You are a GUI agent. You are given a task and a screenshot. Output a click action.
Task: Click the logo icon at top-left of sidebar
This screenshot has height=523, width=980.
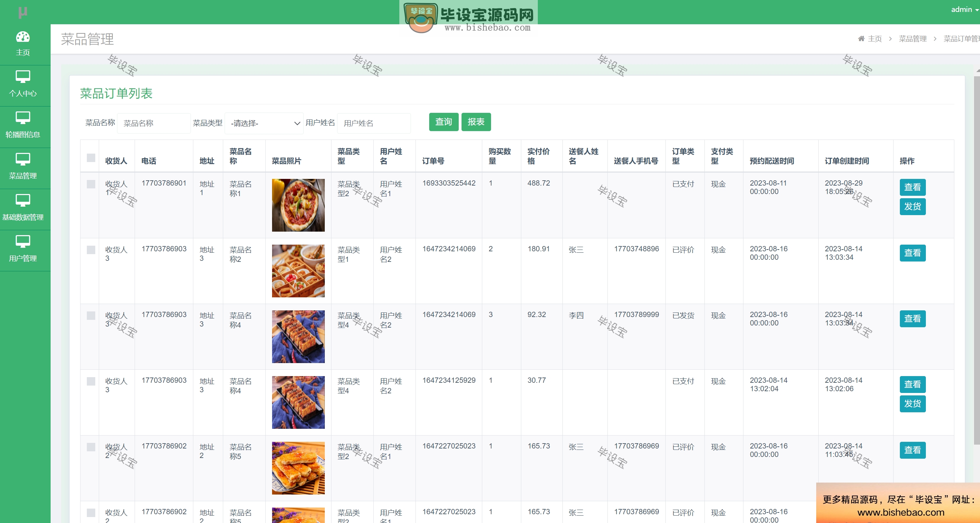tap(23, 12)
